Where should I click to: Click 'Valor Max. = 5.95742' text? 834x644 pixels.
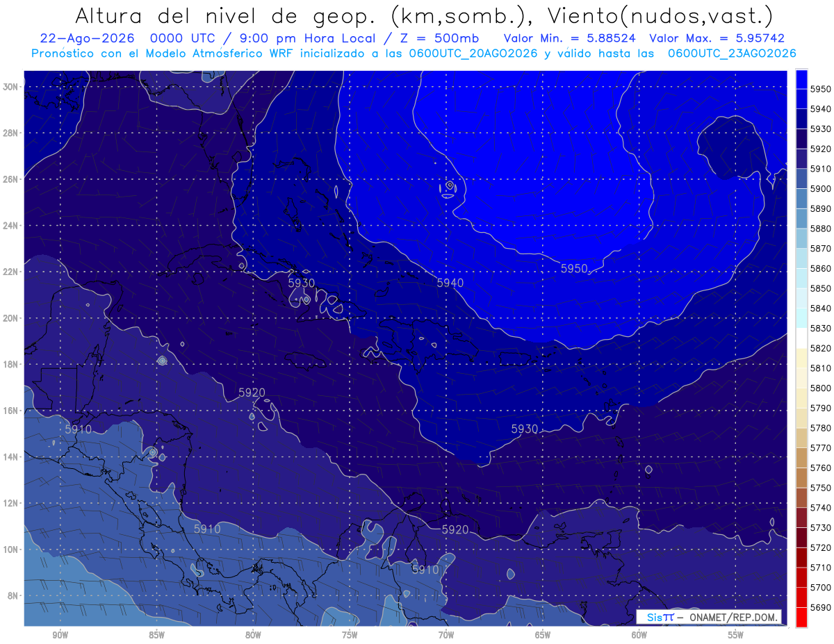(x=717, y=39)
